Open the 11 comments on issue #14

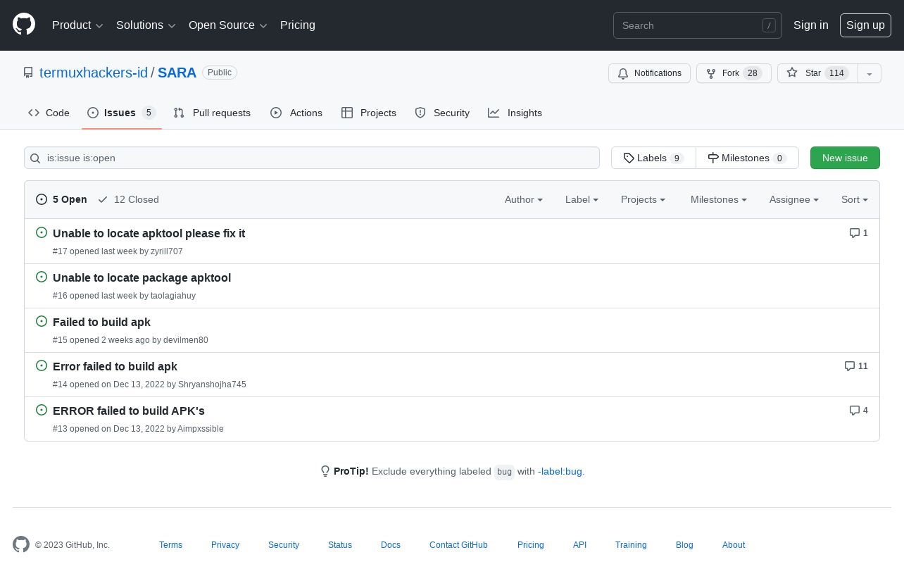pyautogui.click(x=856, y=366)
